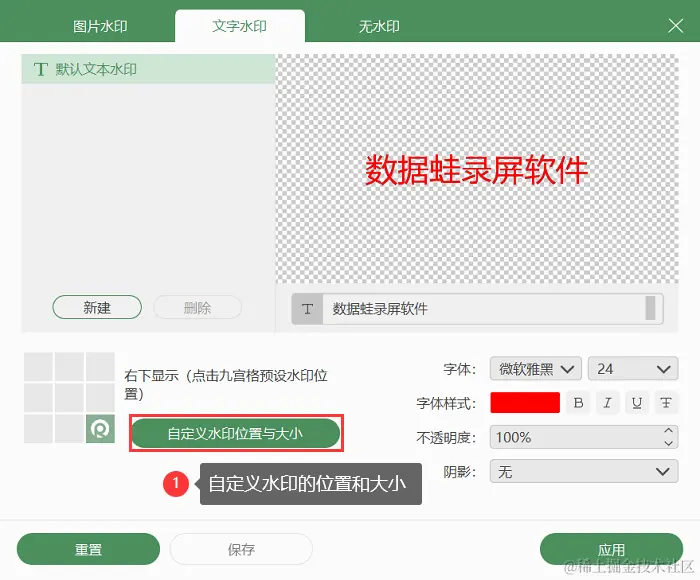Image resolution: width=700 pixels, height=580 pixels.
Task: Open the 阴影 dropdown showing 无
Action: point(584,471)
